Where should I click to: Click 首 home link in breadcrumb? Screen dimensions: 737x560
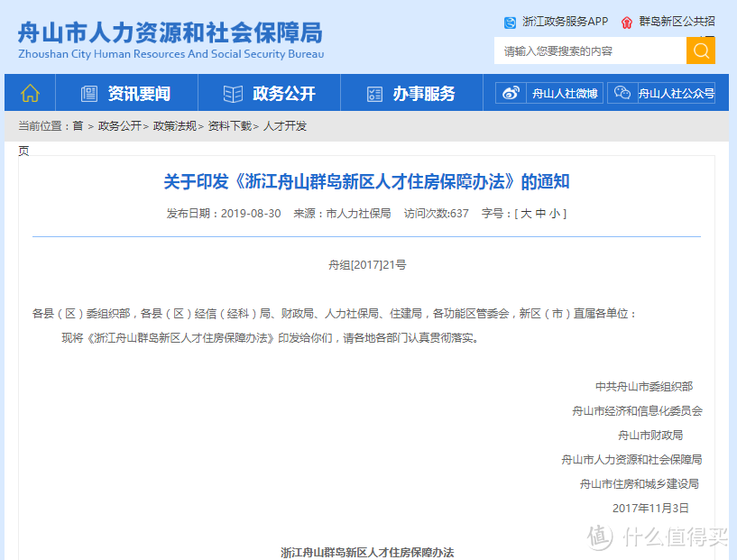coord(78,126)
